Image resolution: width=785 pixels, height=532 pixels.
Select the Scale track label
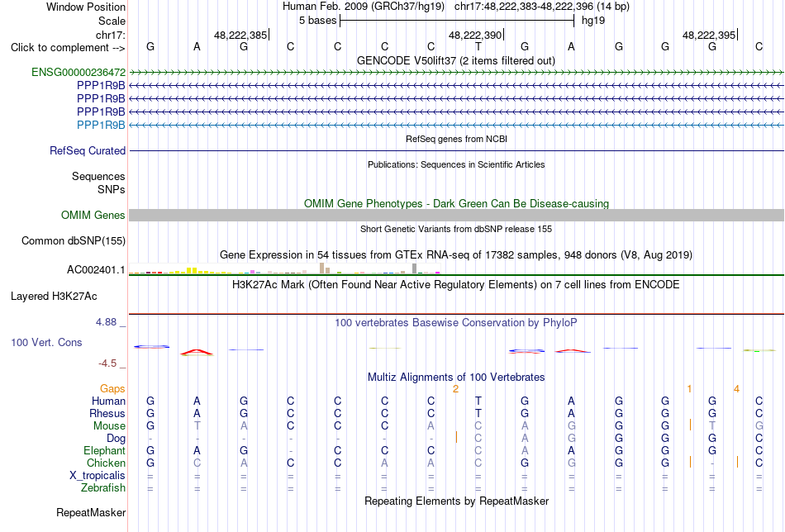[112, 21]
